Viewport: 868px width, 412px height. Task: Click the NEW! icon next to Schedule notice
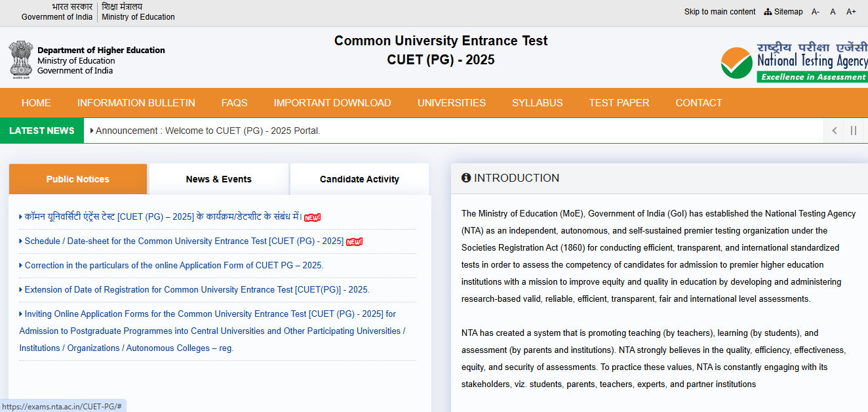(354, 241)
